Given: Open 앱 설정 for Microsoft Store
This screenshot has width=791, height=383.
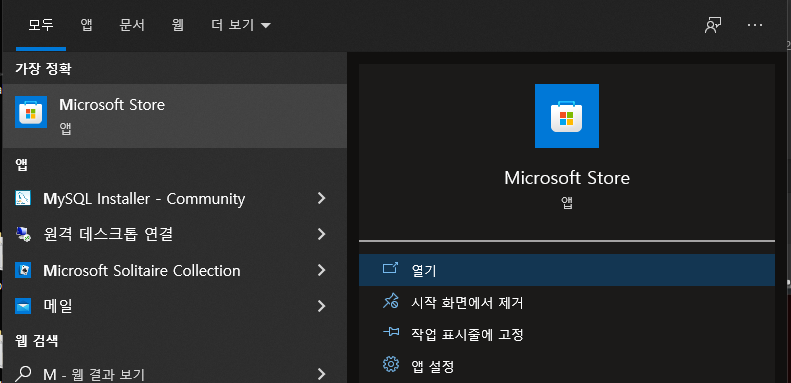Looking at the screenshot, I should (x=567, y=365).
